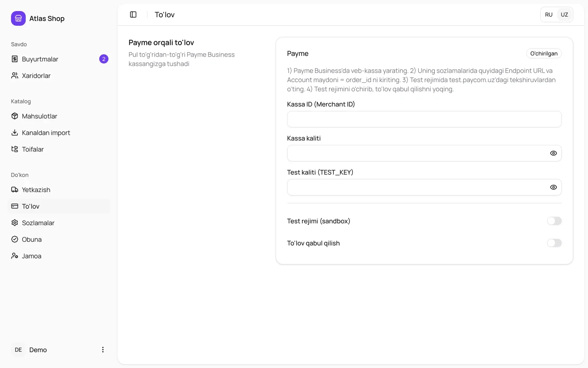This screenshot has height=368, width=588.
Task: Switch language to RU
Action: point(549,15)
